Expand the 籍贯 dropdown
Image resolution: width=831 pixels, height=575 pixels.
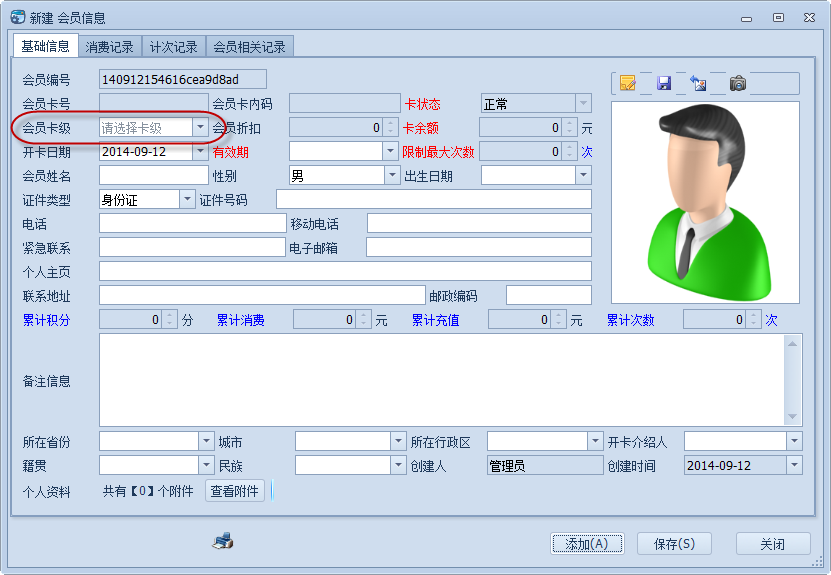click(206, 465)
